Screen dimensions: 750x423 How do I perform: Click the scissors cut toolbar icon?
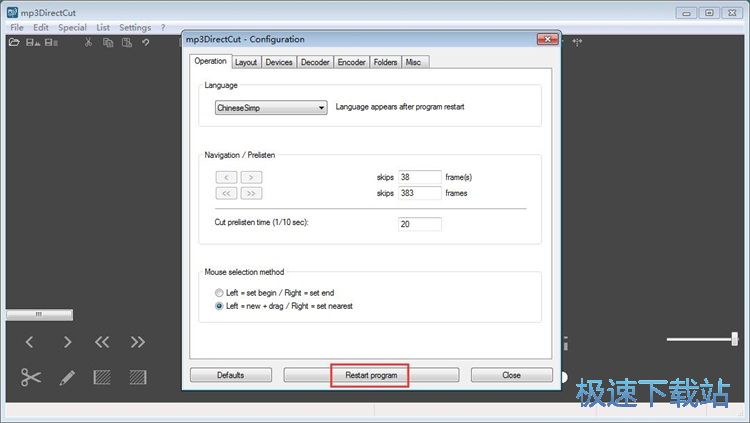click(88, 43)
